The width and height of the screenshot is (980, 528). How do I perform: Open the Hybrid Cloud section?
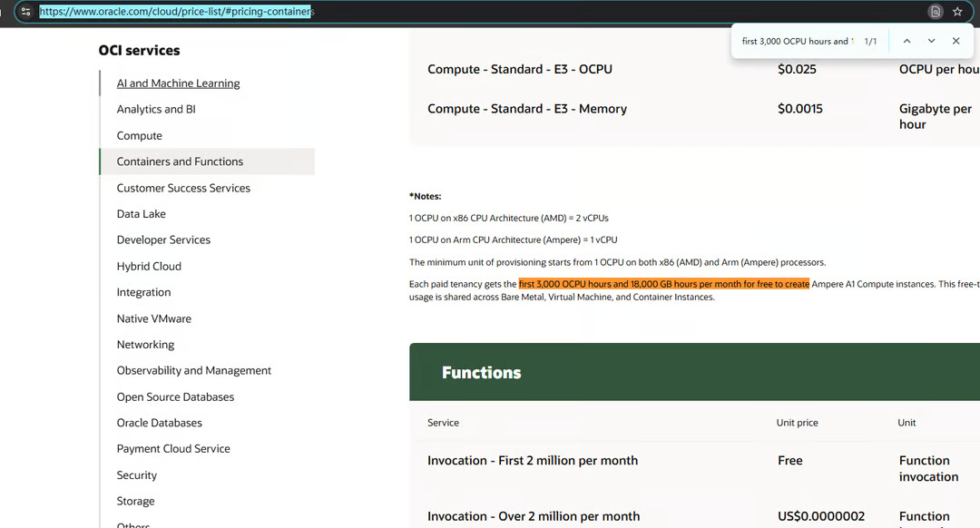click(149, 266)
